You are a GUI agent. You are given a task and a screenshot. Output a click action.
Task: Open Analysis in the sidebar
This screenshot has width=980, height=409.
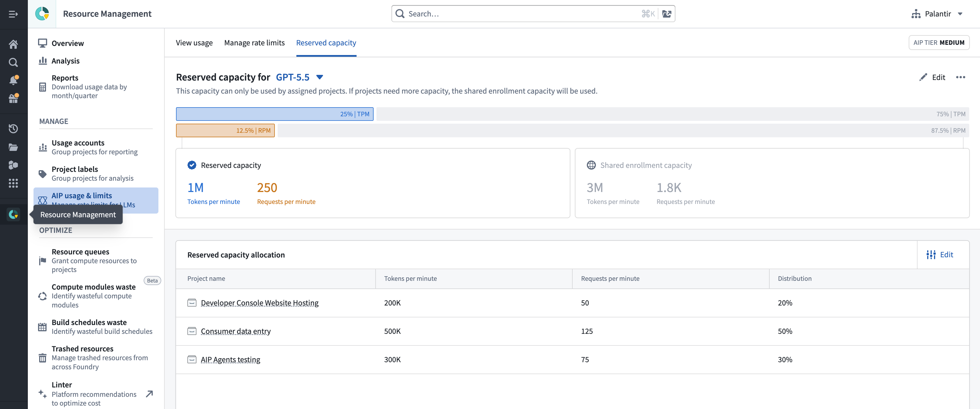[96, 61]
